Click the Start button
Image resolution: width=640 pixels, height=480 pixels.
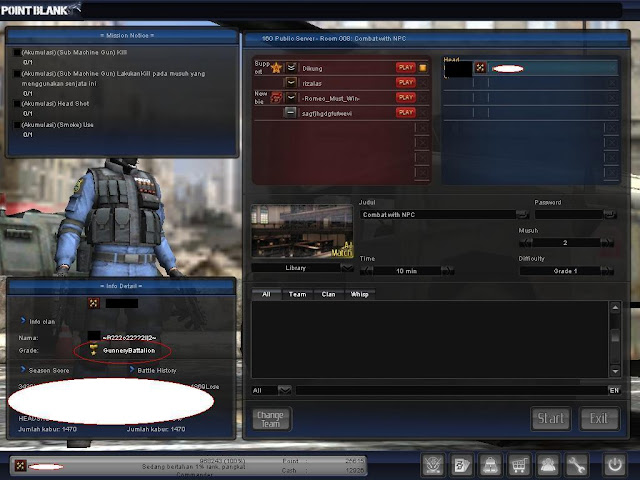pos(551,418)
